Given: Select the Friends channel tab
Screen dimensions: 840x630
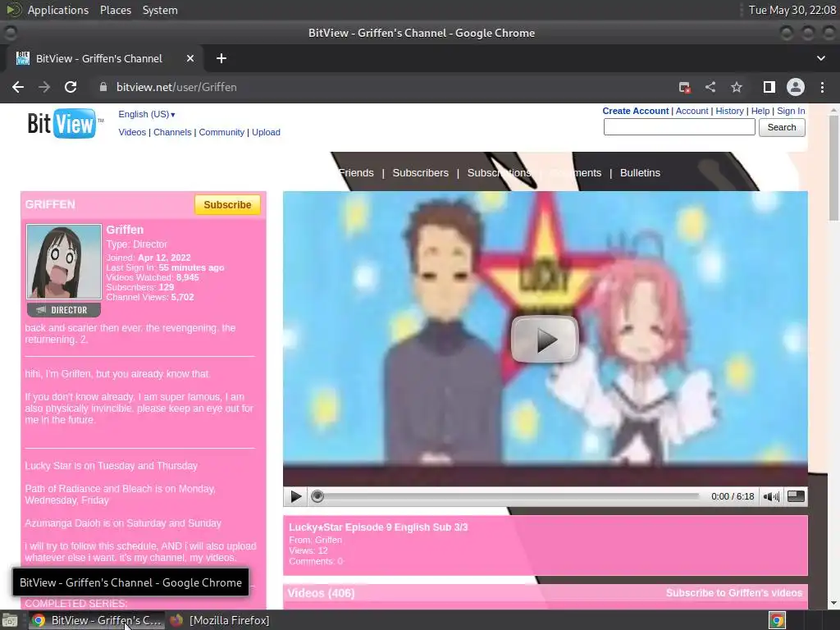Looking at the screenshot, I should point(356,173).
